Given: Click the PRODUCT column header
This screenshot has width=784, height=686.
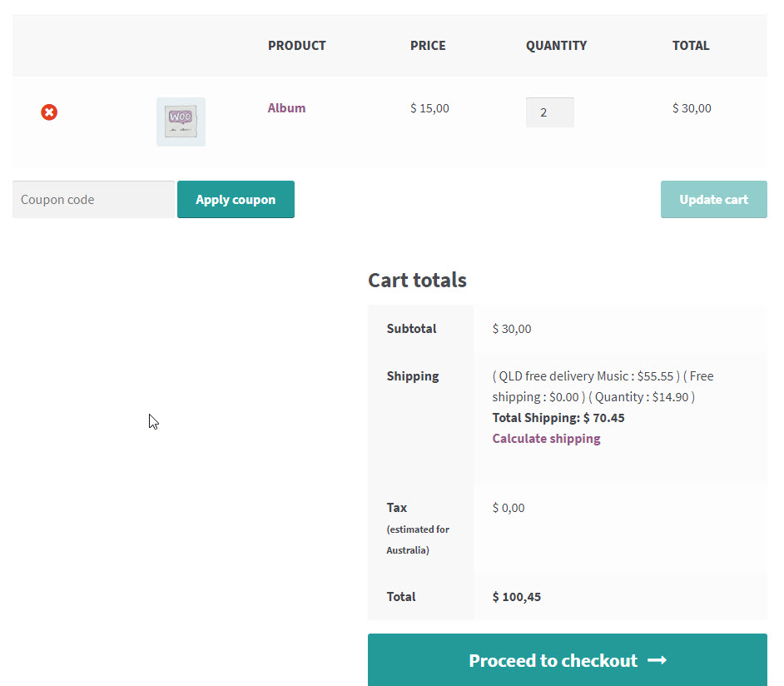Looking at the screenshot, I should pyautogui.click(x=296, y=46).
